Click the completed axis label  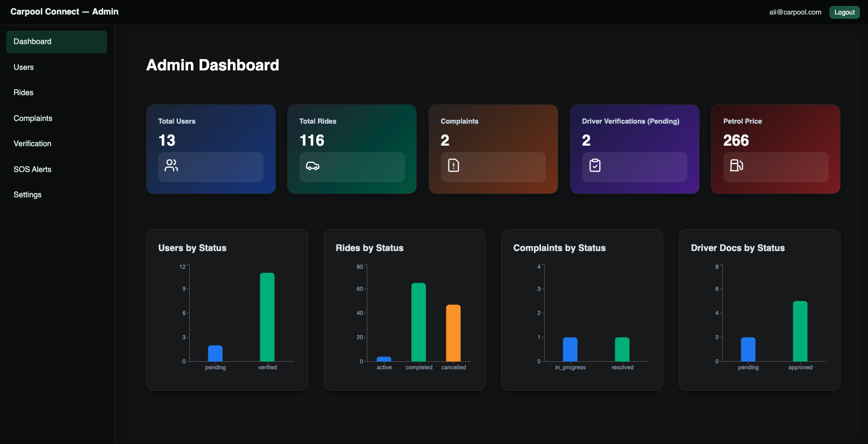click(x=419, y=368)
